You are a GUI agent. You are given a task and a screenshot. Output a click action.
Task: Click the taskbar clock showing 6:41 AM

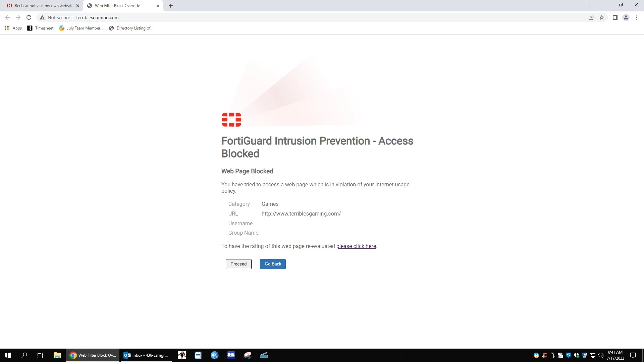tap(615, 355)
